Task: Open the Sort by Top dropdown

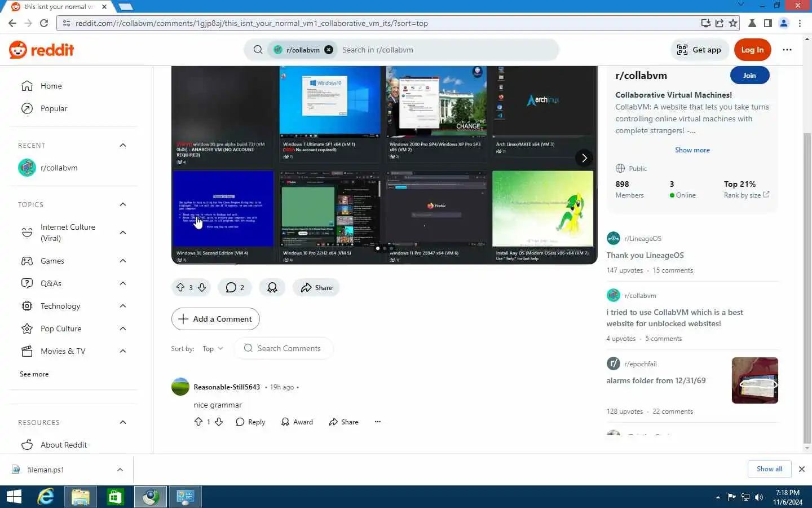Action: [x=213, y=349]
